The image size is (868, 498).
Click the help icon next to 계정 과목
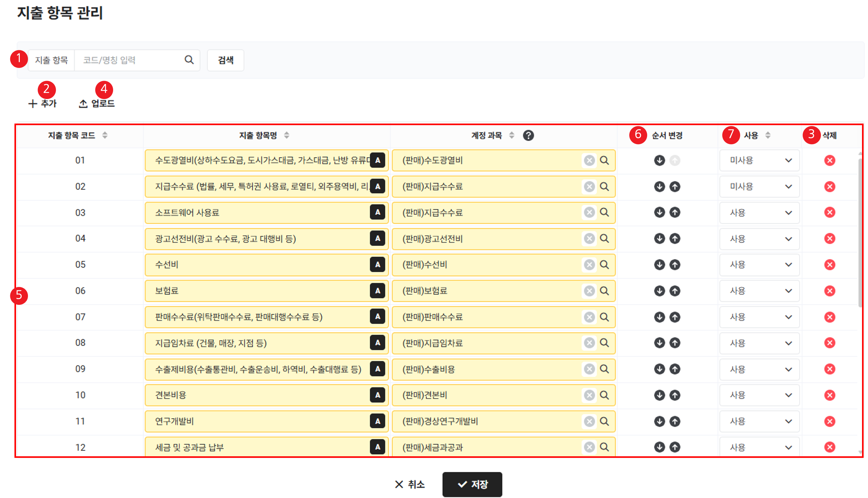528,135
